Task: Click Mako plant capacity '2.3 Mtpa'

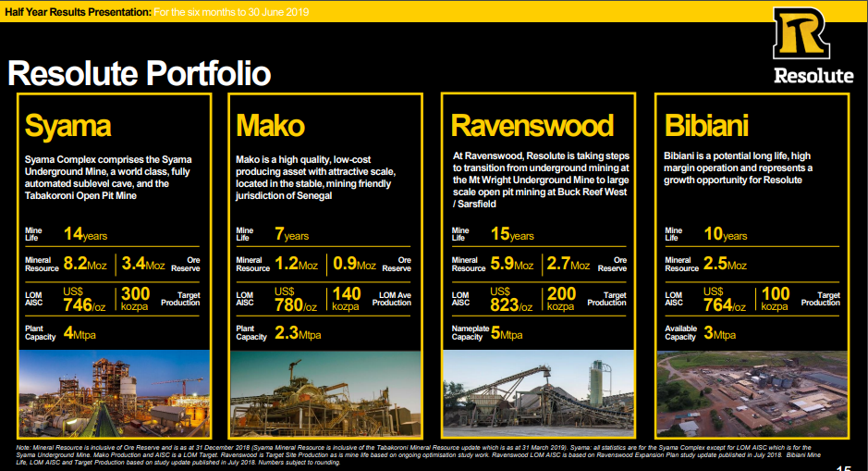Action: 298,333
